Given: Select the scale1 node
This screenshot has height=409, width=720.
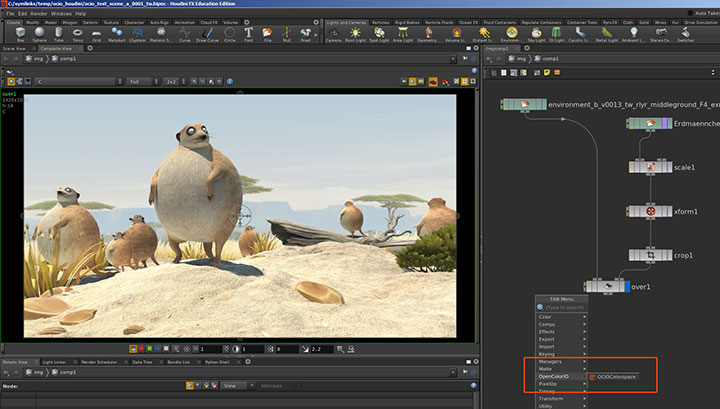Looking at the screenshot, I should (650, 167).
